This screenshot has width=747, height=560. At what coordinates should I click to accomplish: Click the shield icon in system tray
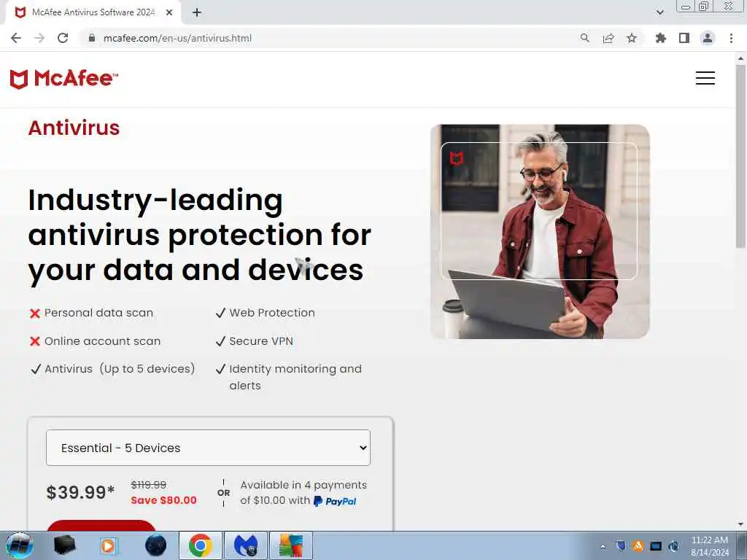tap(620, 545)
